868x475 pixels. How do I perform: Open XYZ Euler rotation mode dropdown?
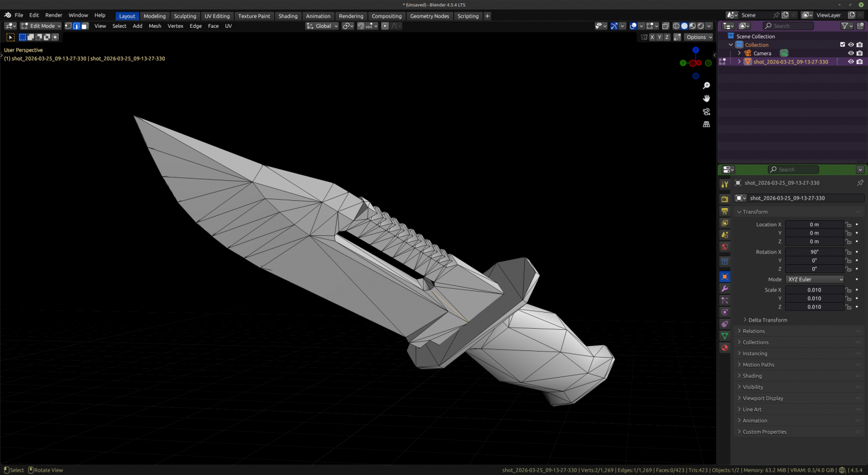click(x=815, y=279)
